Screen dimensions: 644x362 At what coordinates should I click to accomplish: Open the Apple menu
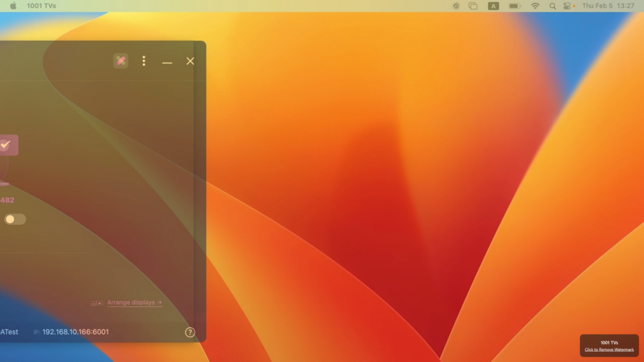click(13, 6)
